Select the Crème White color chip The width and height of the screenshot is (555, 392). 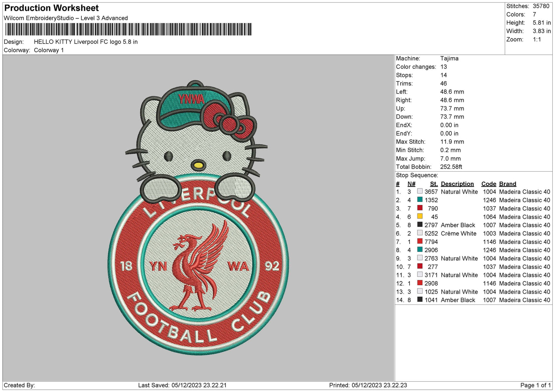click(420, 233)
